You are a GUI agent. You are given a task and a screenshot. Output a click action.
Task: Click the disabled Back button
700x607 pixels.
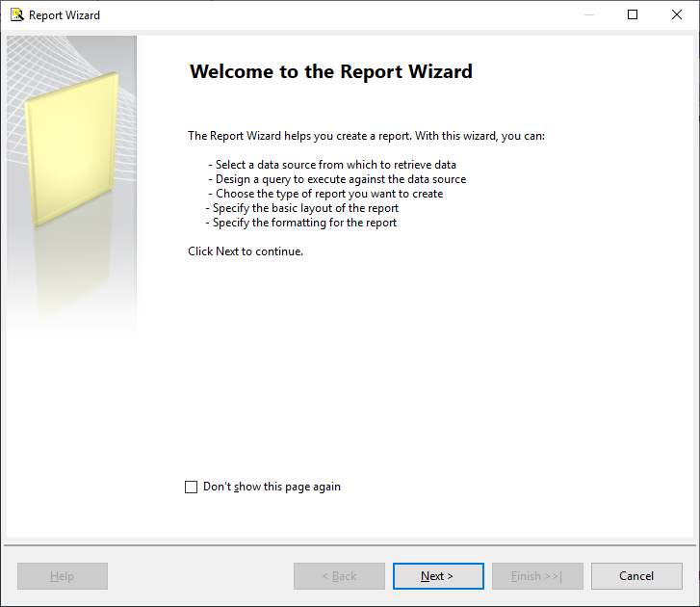tap(339, 576)
